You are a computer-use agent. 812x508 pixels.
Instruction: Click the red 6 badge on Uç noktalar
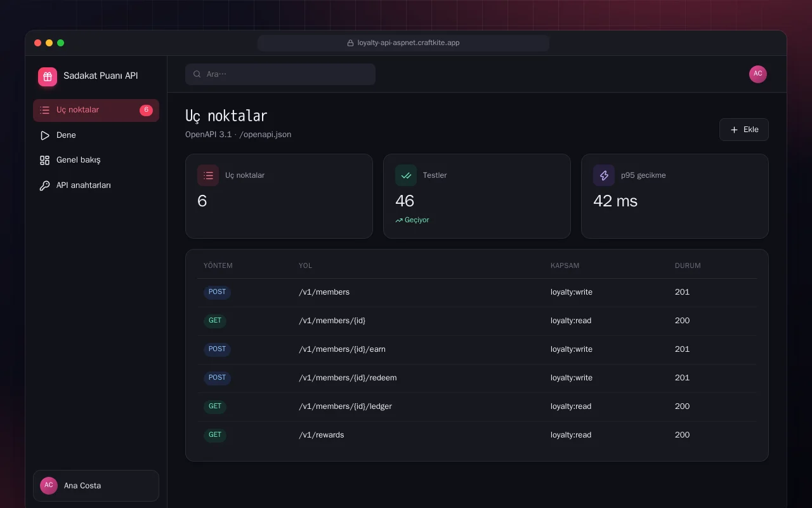coord(146,110)
